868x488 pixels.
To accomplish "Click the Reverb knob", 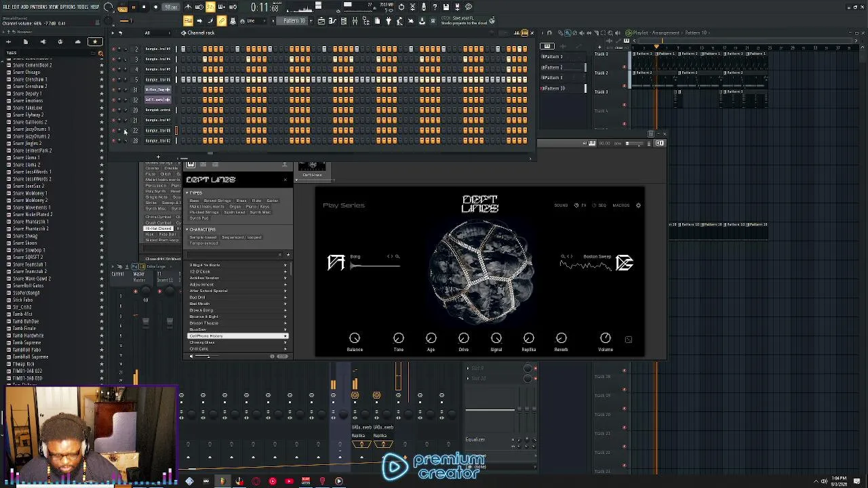I will pos(561,338).
